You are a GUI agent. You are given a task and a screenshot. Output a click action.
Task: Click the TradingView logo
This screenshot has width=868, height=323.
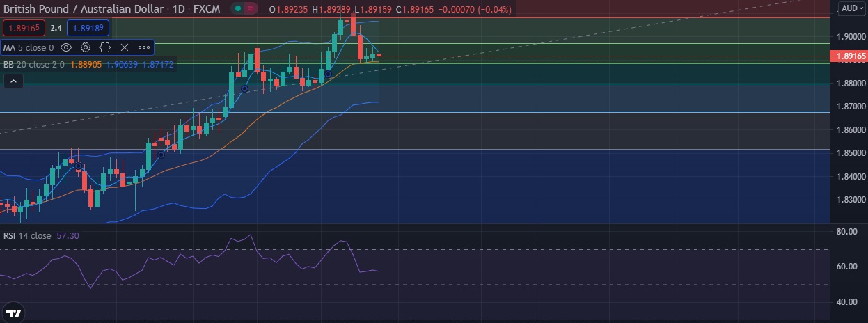(x=13, y=313)
